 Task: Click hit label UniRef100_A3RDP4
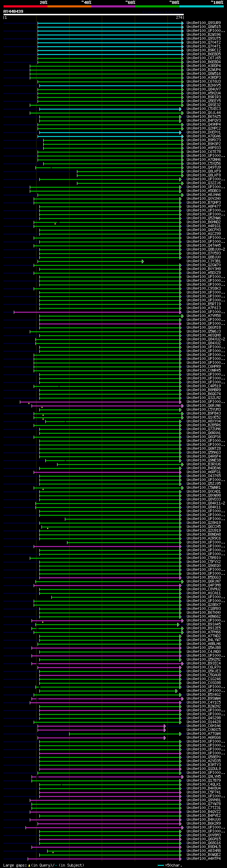(204, 66)
